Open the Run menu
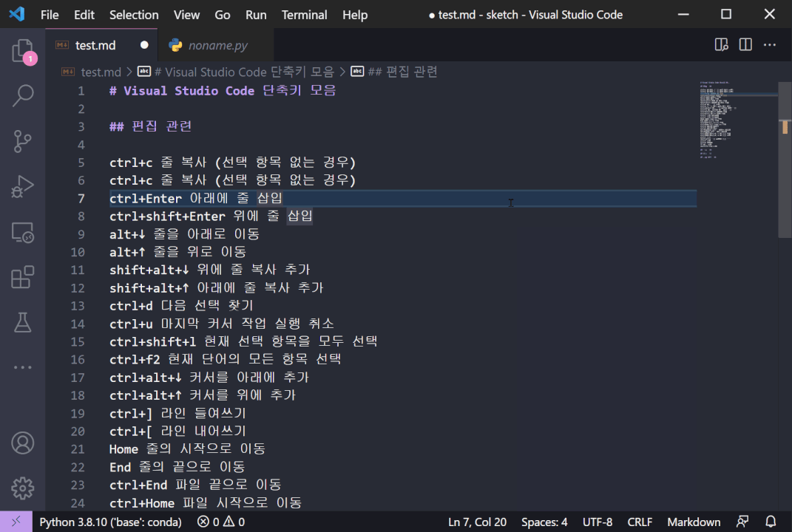This screenshot has height=532, width=792. 256,15
